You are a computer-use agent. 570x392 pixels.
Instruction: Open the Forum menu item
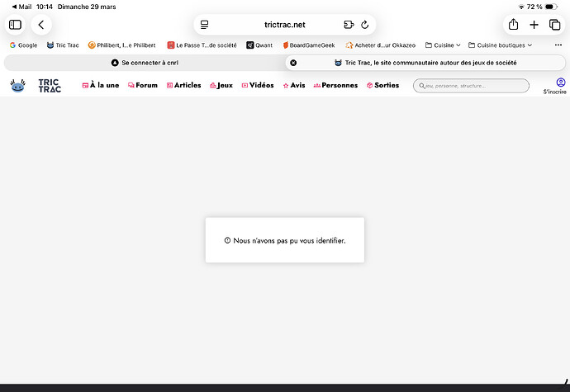coord(142,85)
